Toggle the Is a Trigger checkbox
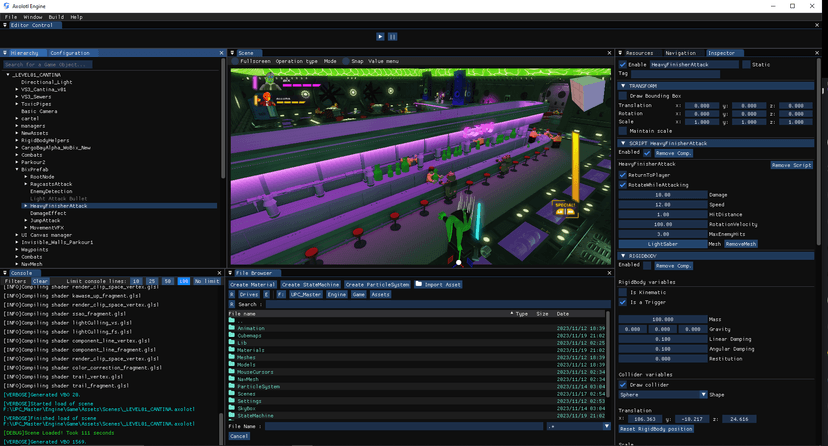The height and width of the screenshot is (446, 828). 623,302
